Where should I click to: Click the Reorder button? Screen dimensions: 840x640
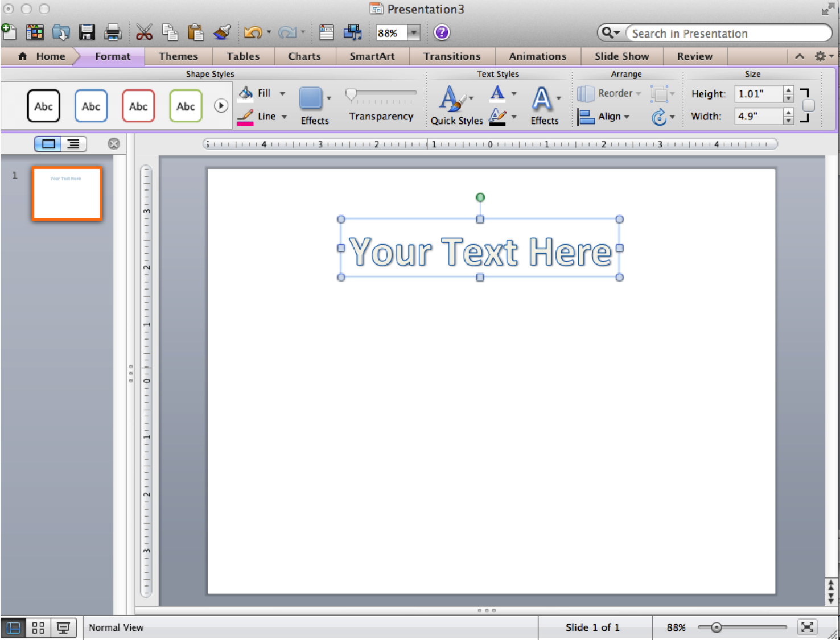click(610, 93)
